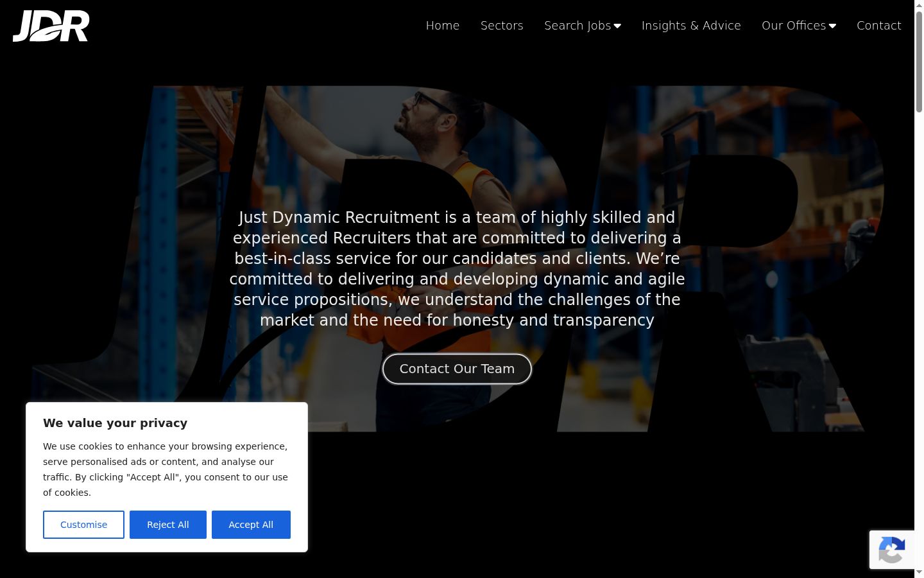Click the 'We value your privacy' heading
The height and width of the screenshot is (578, 924).
(116, 423)
